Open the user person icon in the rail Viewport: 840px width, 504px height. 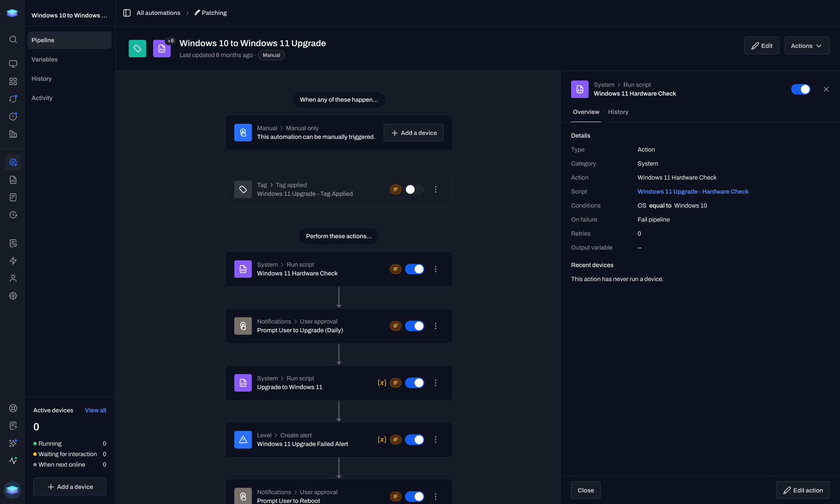[13, 278]
